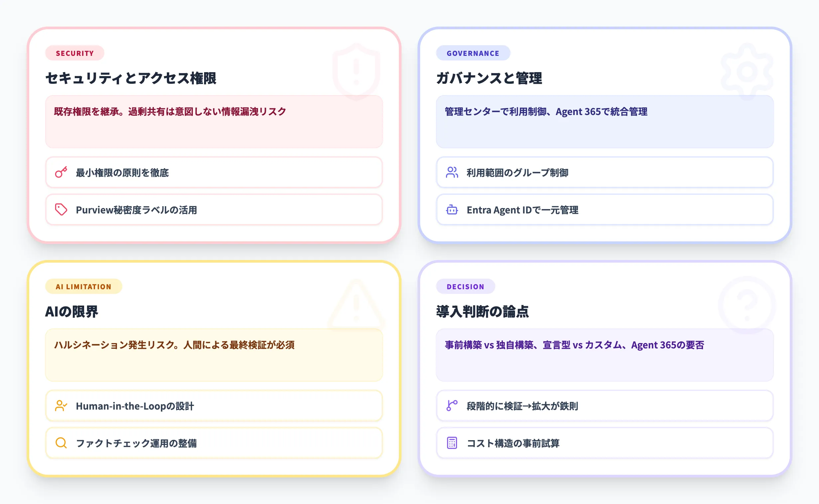Click the branch icon beside 段階的に検証→拡大が鉄則
819x504 pixels.
coord(452,406)
